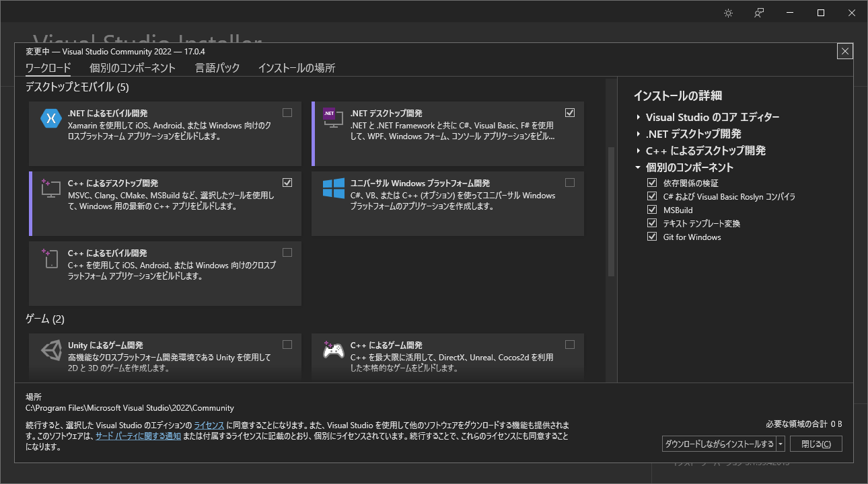Uncheck the Git for Windows component
Image resolution: width=868 pixels, height=484 pixels.
coord(651,237)
